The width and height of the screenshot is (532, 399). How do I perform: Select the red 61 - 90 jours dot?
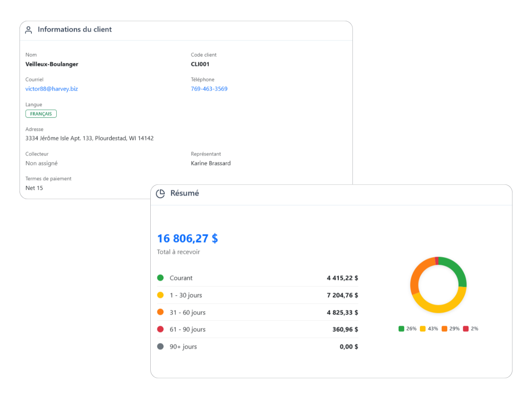point(160,329)
